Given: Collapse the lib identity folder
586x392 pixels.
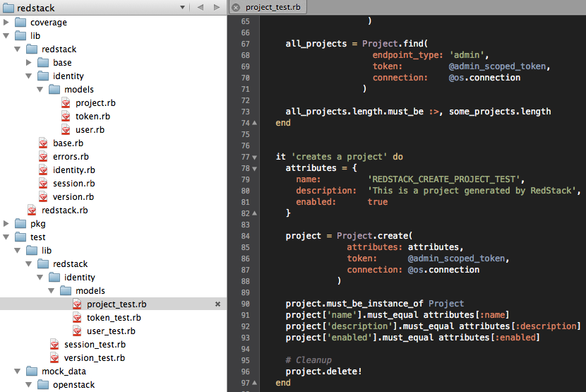Looking at the screenshot, I should point(29,76).
